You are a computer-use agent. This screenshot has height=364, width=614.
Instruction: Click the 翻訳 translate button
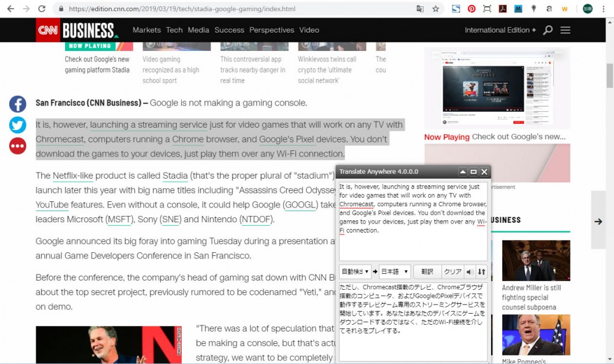pos(427,272)
